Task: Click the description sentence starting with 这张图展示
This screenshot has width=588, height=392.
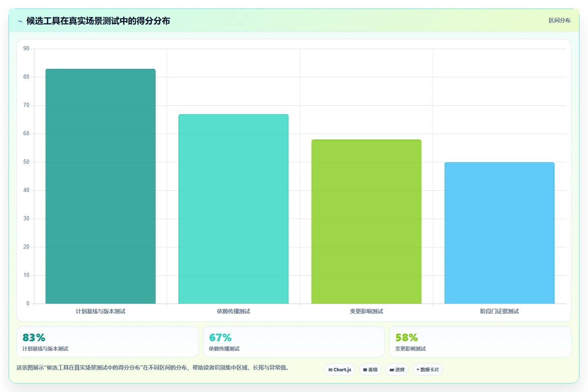Action: click(x=153, y=368)
